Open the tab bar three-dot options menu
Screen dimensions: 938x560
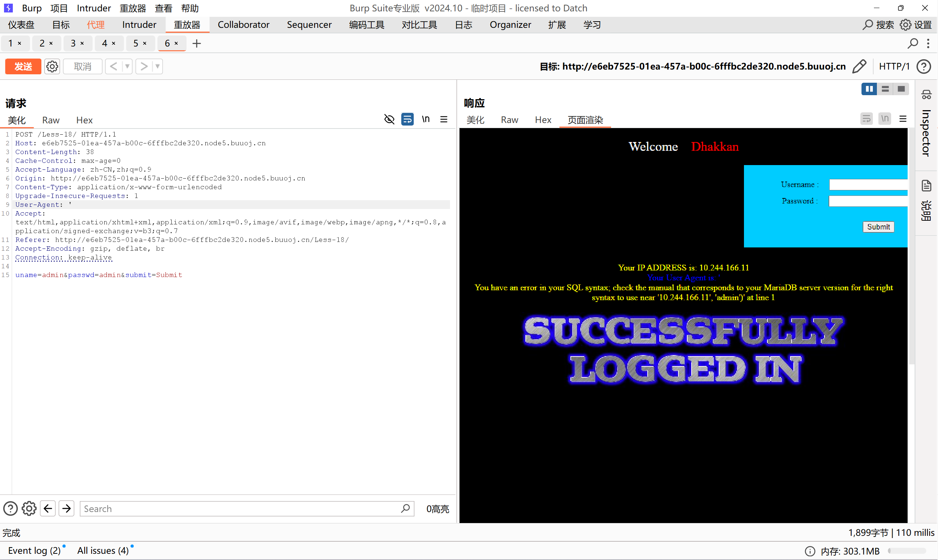coord(928,44)
